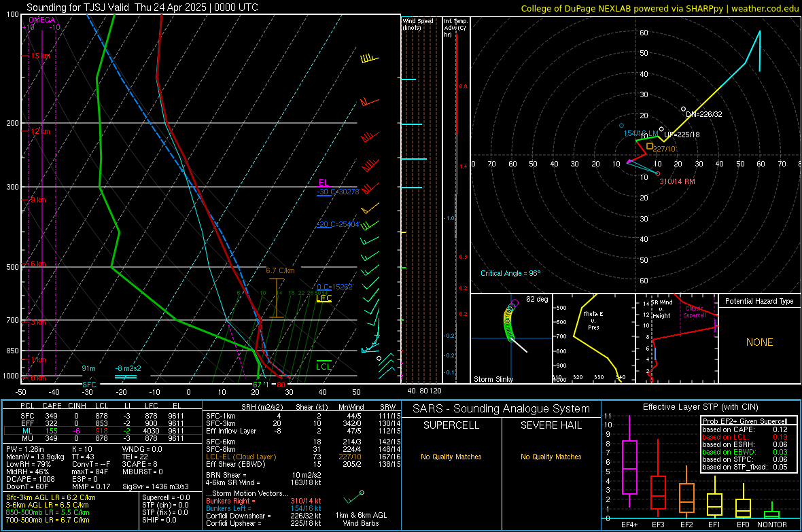Click the 154/16 LM hodograph label

(x=641, y=134)
